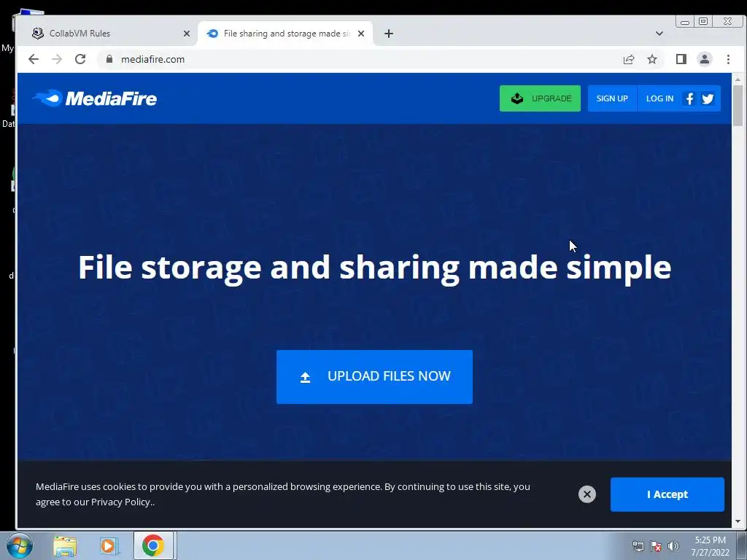
Task: Click the browser forward arrow
Action: pos(57,59)
